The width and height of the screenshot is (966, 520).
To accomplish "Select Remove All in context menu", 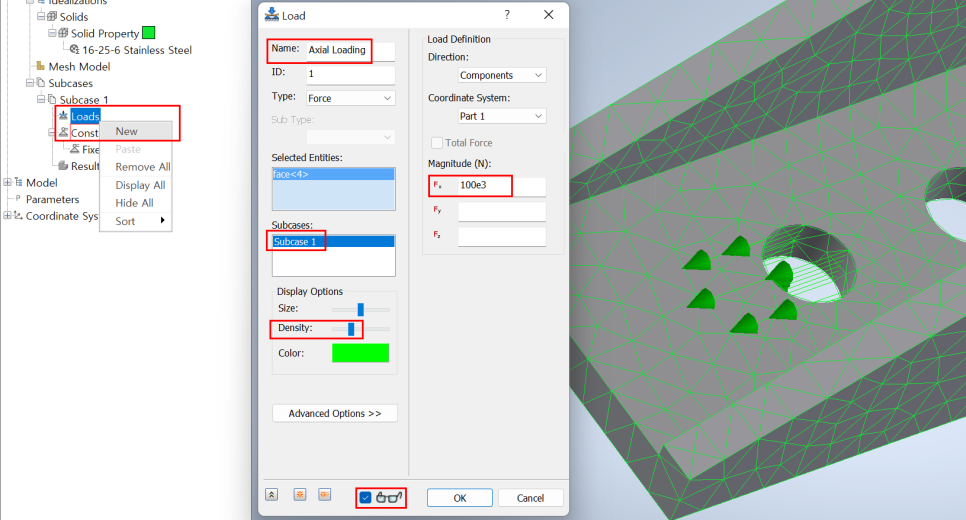I will pyautogui.click(x=142, y=167).
